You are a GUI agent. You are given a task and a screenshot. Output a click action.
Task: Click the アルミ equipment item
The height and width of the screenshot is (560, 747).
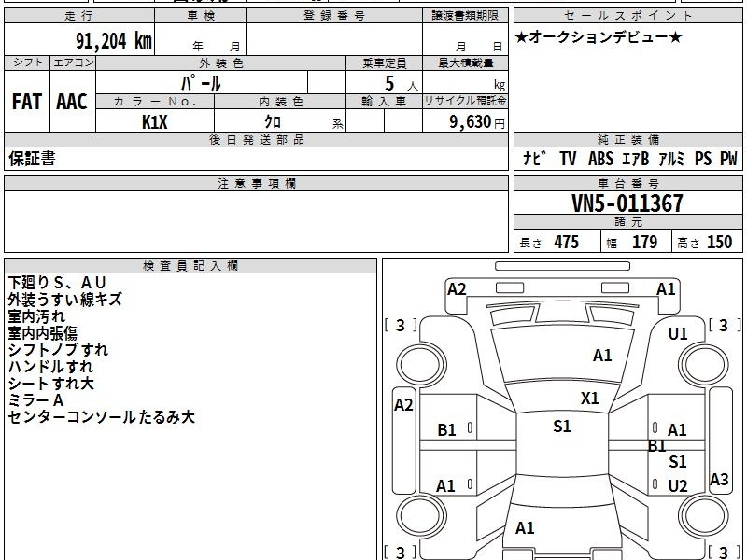(671, 158)
